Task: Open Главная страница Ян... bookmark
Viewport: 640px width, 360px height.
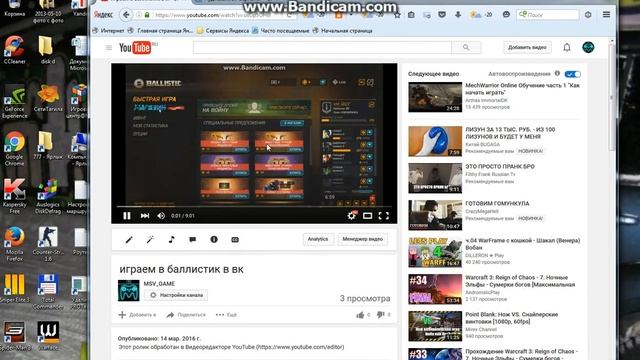Action: [161, 31]
